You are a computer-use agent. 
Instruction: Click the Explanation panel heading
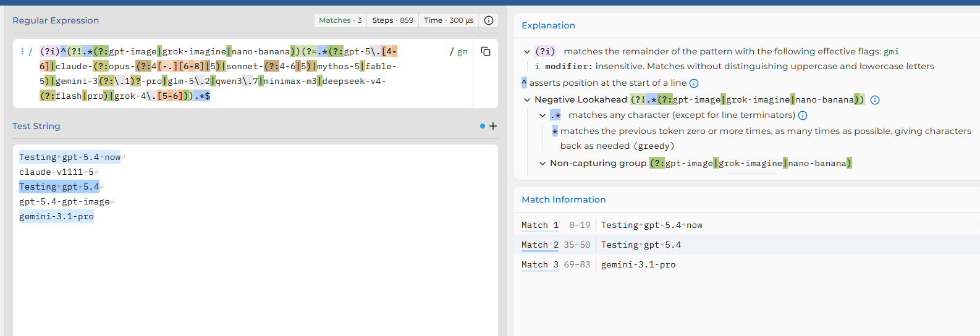pos(548,25)
